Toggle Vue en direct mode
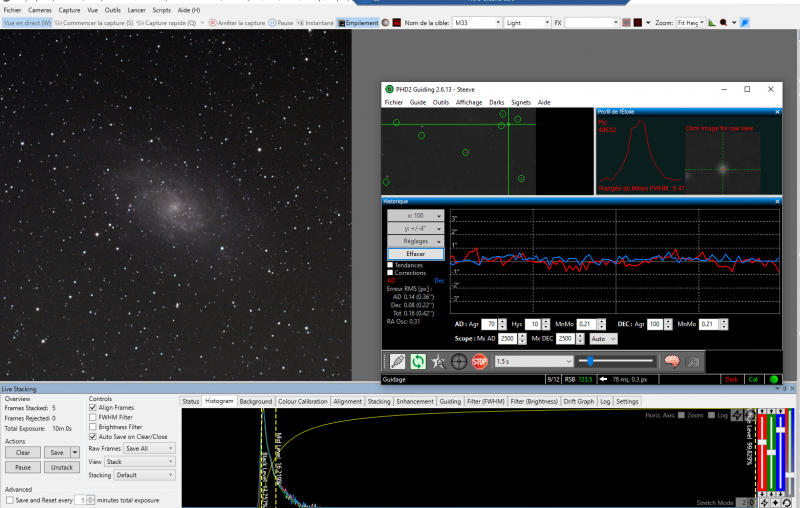Screen dimensions: 800x508 27,22
